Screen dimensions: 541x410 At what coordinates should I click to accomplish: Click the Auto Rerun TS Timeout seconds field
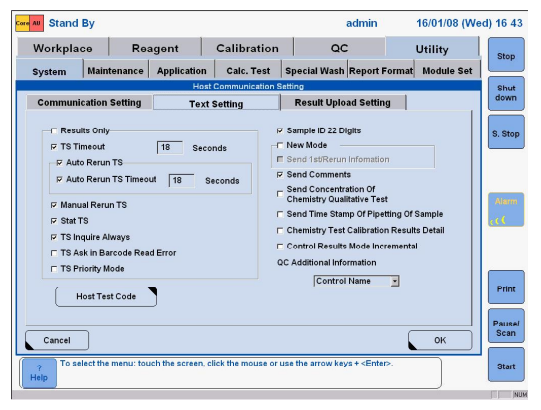click(181, 180)
